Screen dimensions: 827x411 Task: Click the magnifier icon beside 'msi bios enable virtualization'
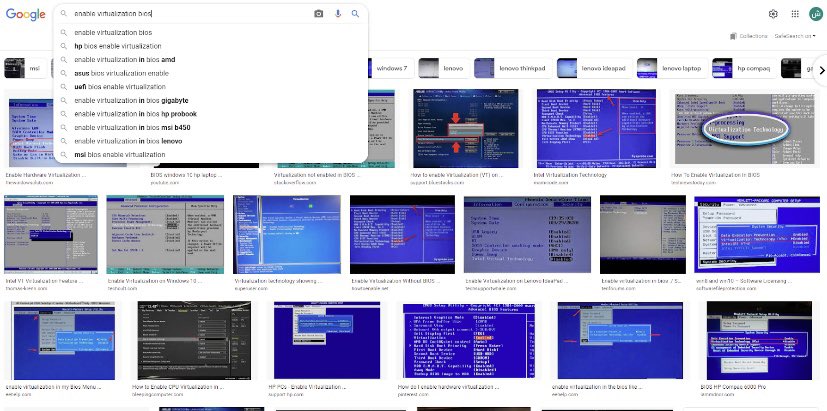pyautogui.click(x=64, y=155)
